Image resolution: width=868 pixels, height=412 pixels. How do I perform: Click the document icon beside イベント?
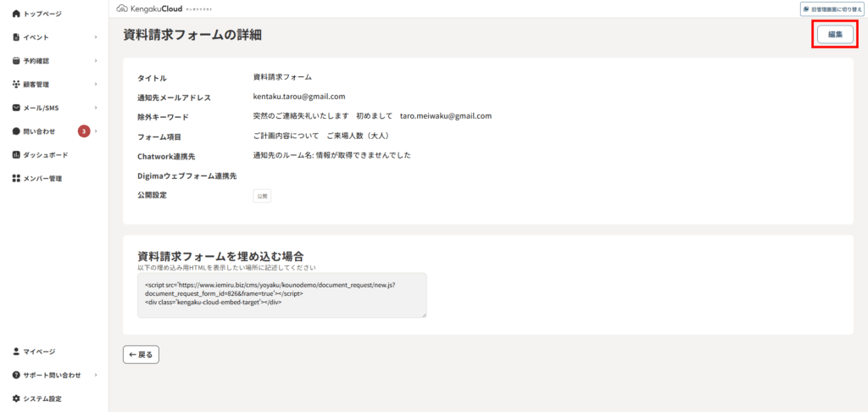click(16, 37)
